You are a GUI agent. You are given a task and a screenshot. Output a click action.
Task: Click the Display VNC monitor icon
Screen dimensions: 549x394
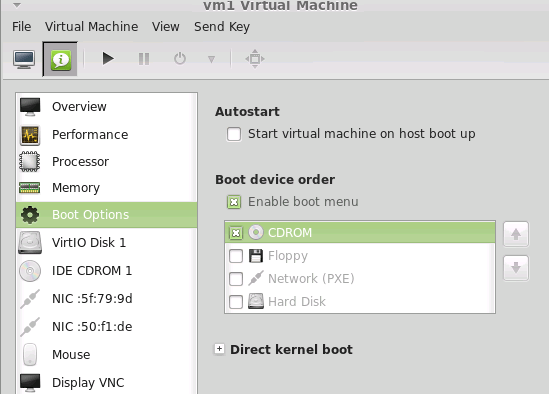pyautogui.click(x=30, y=383)
